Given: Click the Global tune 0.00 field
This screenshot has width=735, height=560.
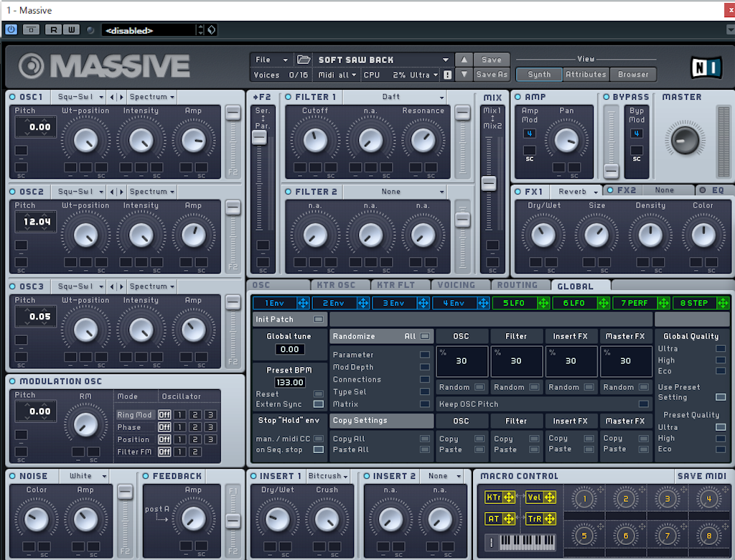Looking at the screenshot, I should 290,350.
